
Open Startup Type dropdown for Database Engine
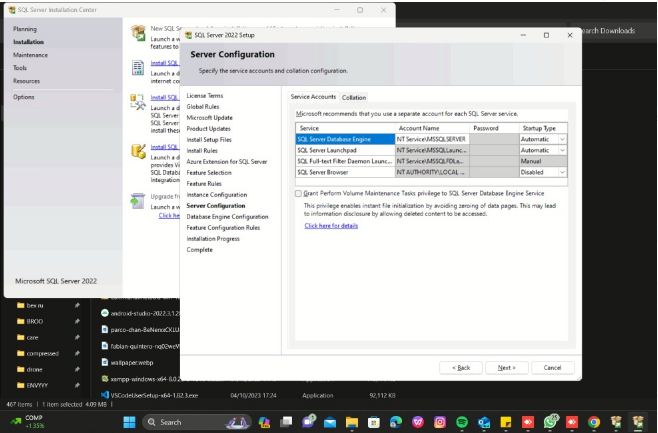pos(562,139)
